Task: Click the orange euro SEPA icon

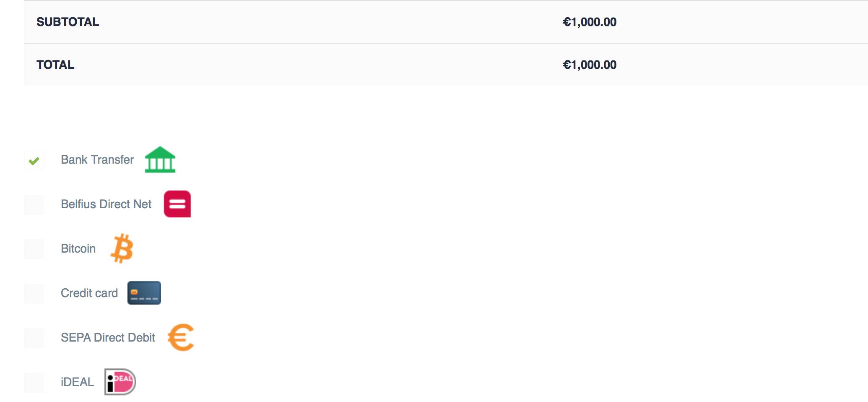Action: 181,337
